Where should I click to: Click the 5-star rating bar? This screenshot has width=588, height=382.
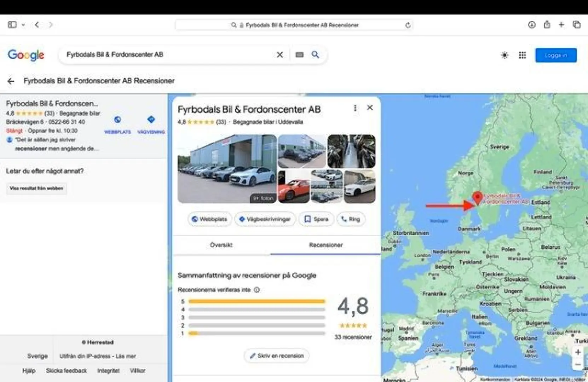(x=256, y=302)
